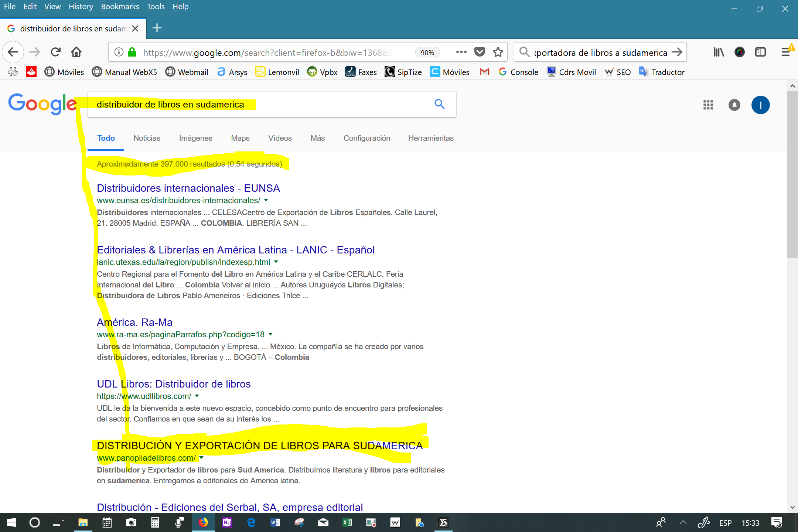Close the distribuidor de libros tab

135,28
